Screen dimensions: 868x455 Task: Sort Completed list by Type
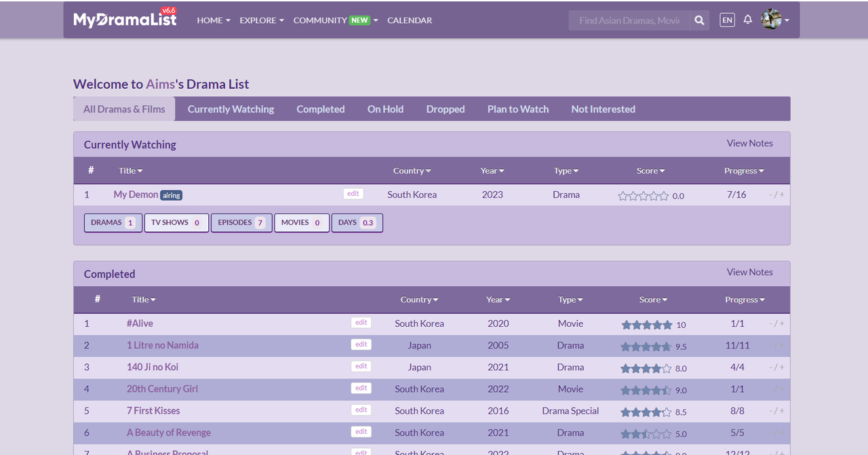tap(570, 300)
